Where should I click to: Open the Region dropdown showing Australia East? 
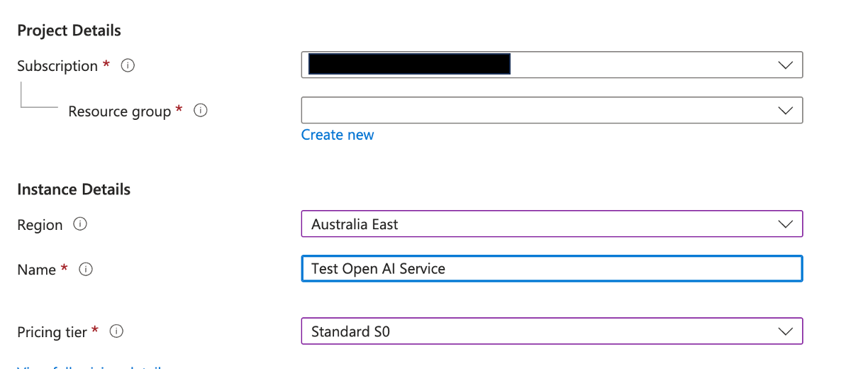[551, 224]
